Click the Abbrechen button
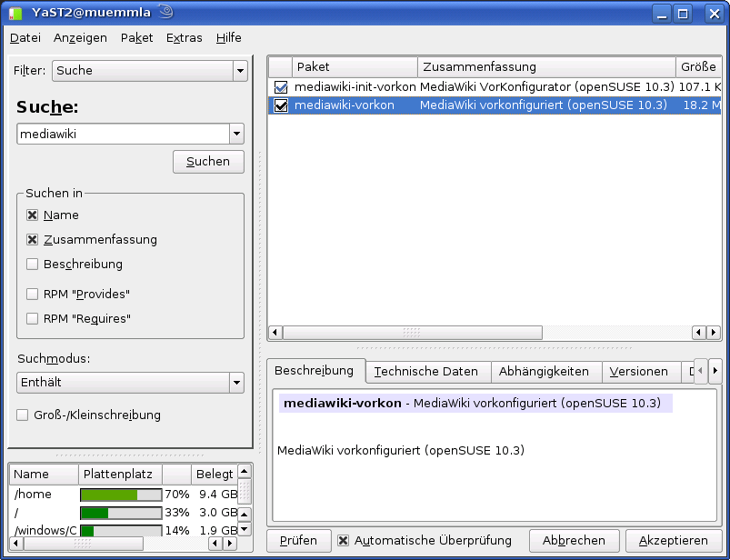This screenshot has width=730, height=560. pos(574,540)
